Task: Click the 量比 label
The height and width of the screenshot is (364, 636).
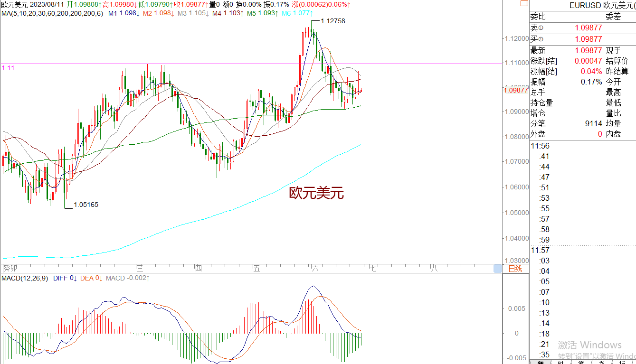Action: pos(613,113)
